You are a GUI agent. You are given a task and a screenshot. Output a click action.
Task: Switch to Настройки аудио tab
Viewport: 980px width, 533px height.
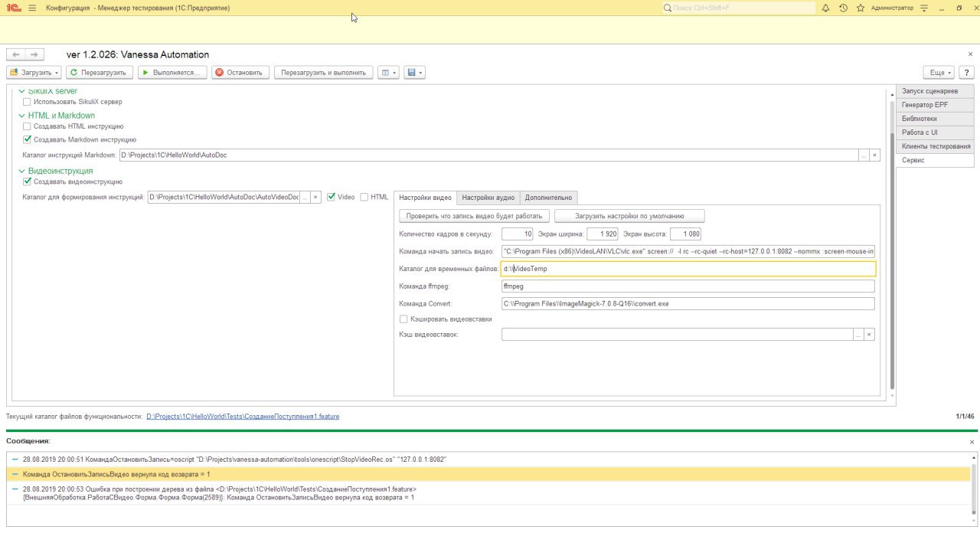[x=488, y=198]
